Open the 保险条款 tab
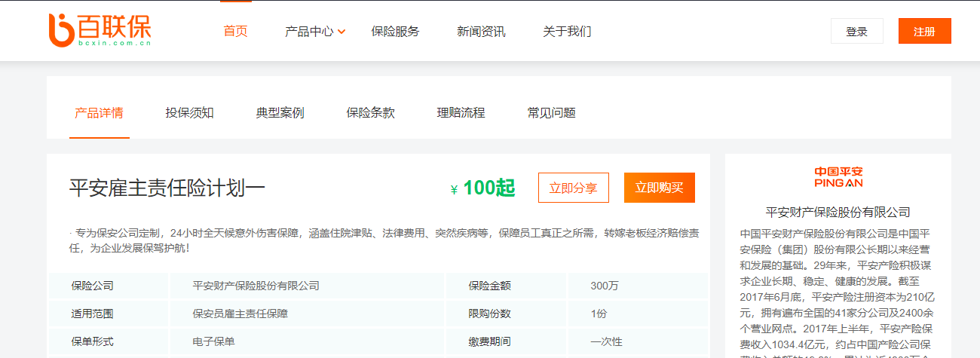Screen dimensions: 980x358 [x=371, y=113]
